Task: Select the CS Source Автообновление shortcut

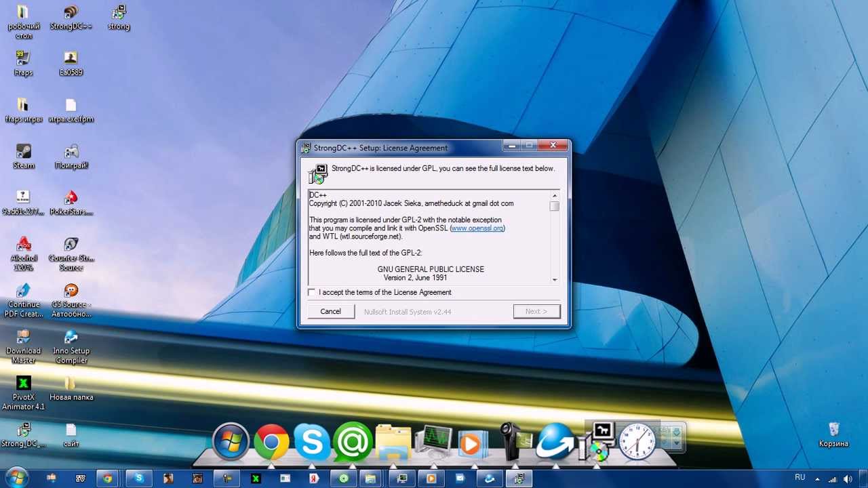Action: pos(71,300)
